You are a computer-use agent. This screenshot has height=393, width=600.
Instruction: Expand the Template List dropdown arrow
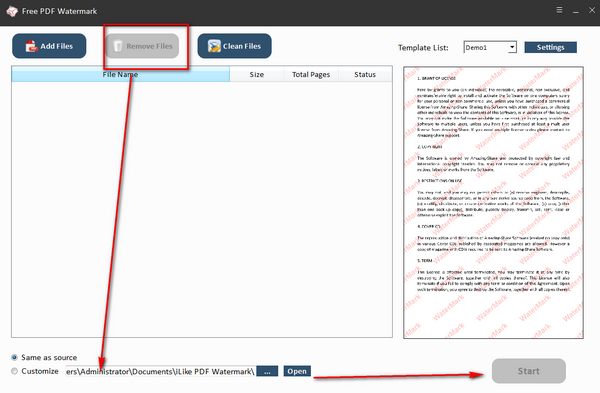coord(512,47)
